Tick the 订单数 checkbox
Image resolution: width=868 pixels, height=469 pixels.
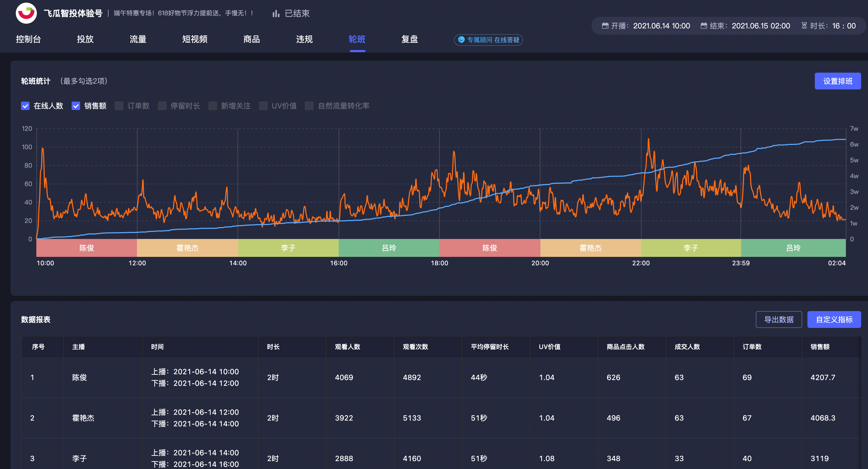pyautogui.click(x=119, y=106)
